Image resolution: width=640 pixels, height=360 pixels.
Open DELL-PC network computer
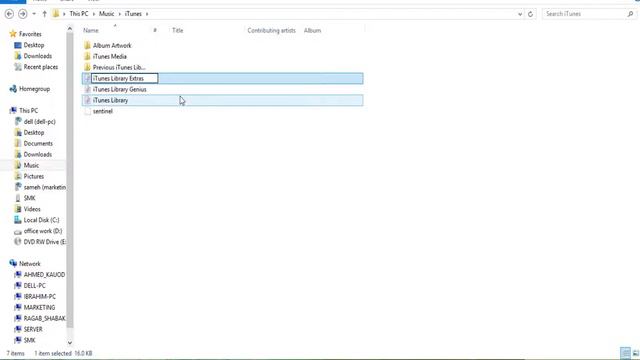(x=34, y=286)
